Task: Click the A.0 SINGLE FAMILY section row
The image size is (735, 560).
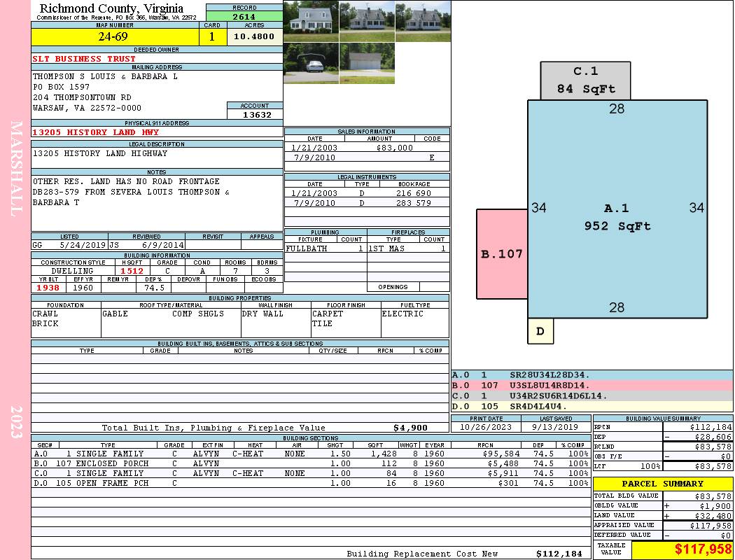Action: click(x=310, y=454)
